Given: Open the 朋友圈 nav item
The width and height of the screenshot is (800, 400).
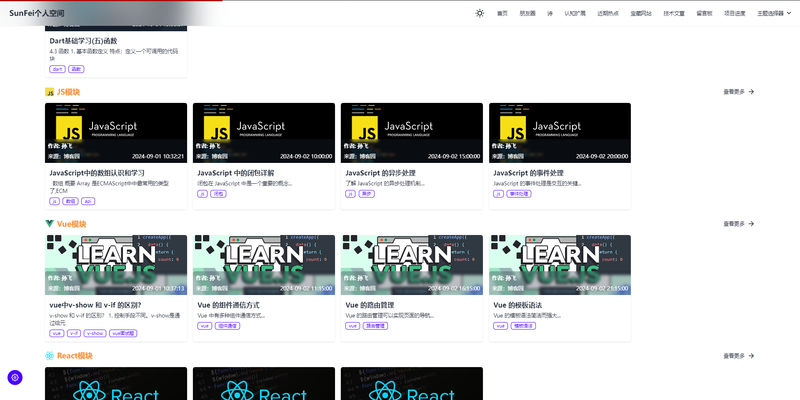Looking at the screenshot, I should [x=528, y=13].
